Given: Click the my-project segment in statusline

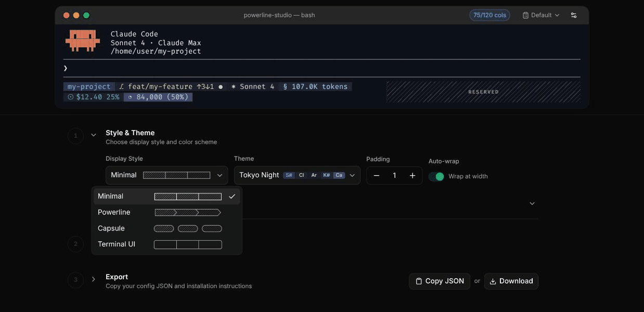Looking at the screenshot, I should 89,87.
